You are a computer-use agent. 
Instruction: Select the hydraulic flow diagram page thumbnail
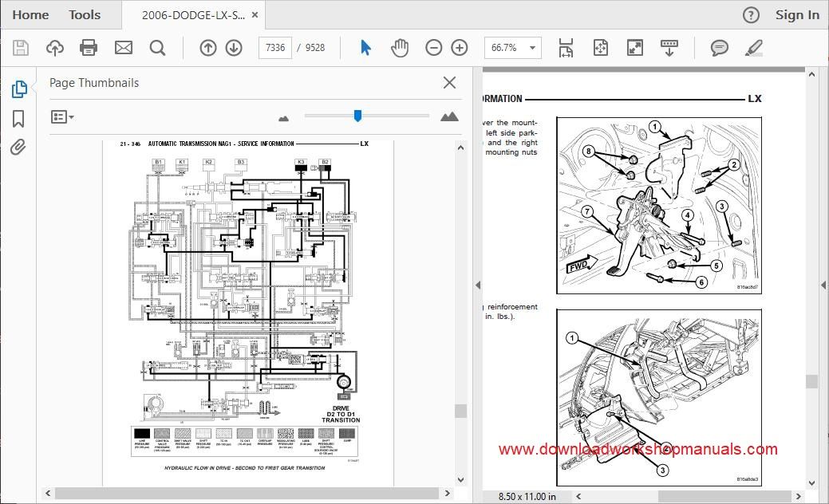(248, 312)
